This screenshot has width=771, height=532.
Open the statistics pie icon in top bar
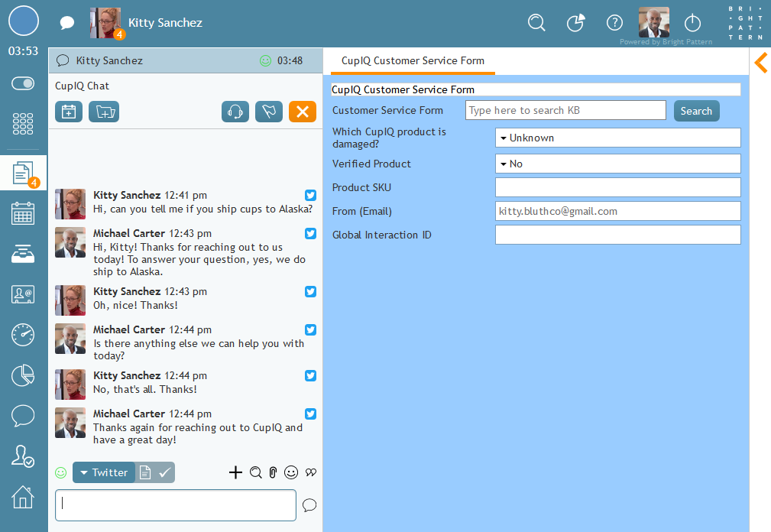575,23
